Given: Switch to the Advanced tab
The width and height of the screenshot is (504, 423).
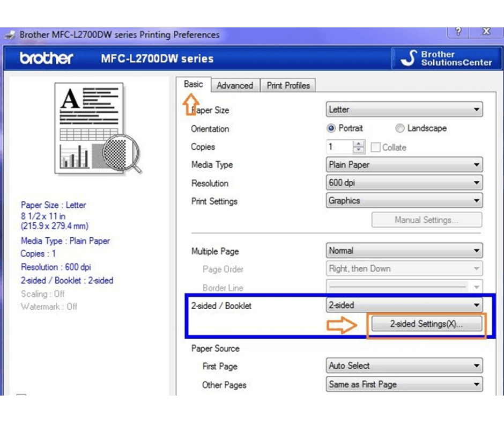Looking at the screenshot, I should [235, 85].
